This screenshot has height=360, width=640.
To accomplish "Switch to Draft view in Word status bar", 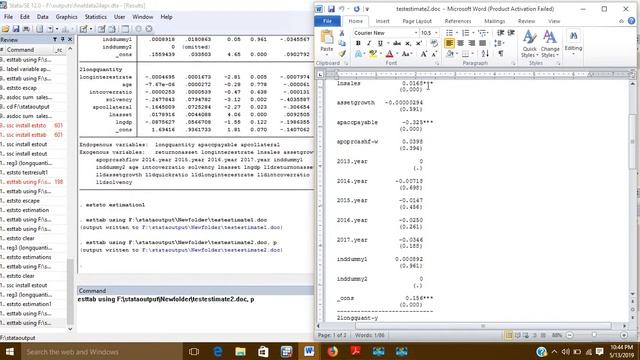I will pyautogui.click(x=543, y=336).
